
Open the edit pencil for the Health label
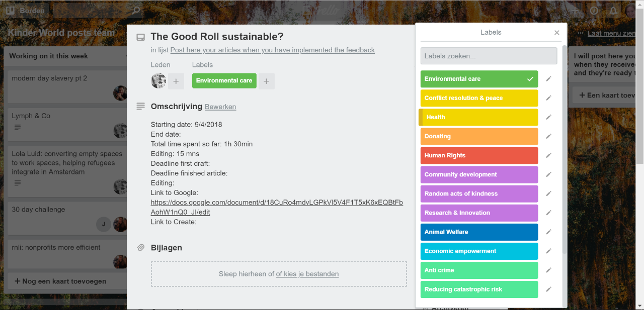[548, 117]
